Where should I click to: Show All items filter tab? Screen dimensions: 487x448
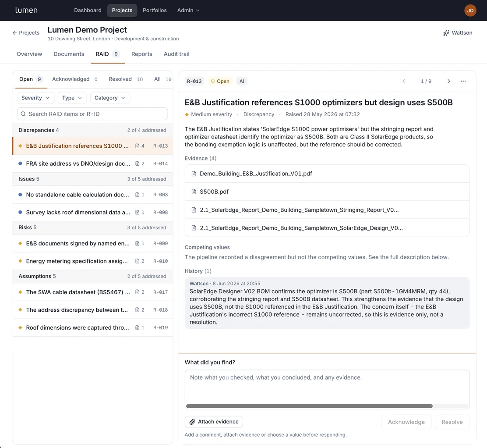[162, 79]
